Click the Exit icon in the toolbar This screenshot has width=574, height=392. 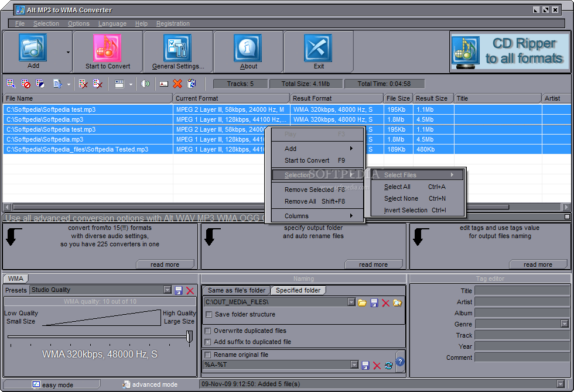[x=317, y=48]
